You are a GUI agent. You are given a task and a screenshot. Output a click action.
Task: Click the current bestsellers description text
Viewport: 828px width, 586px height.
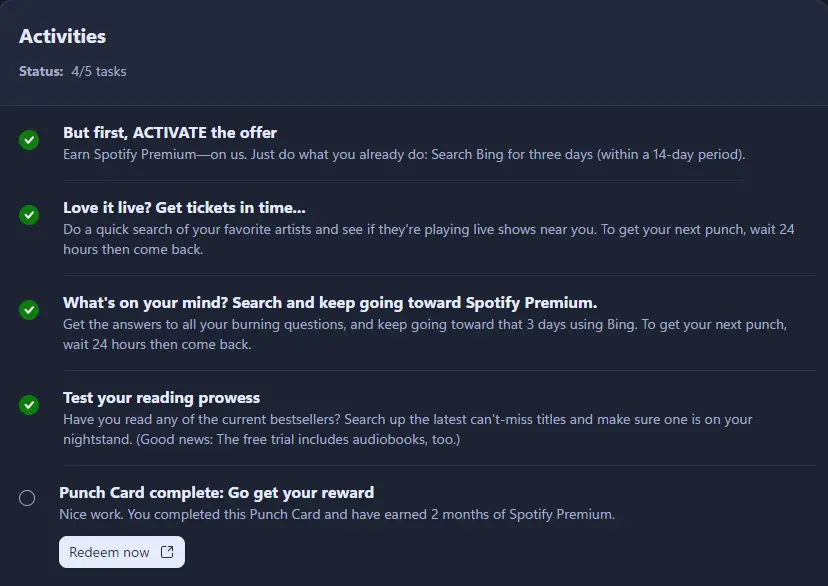[408, 429]
